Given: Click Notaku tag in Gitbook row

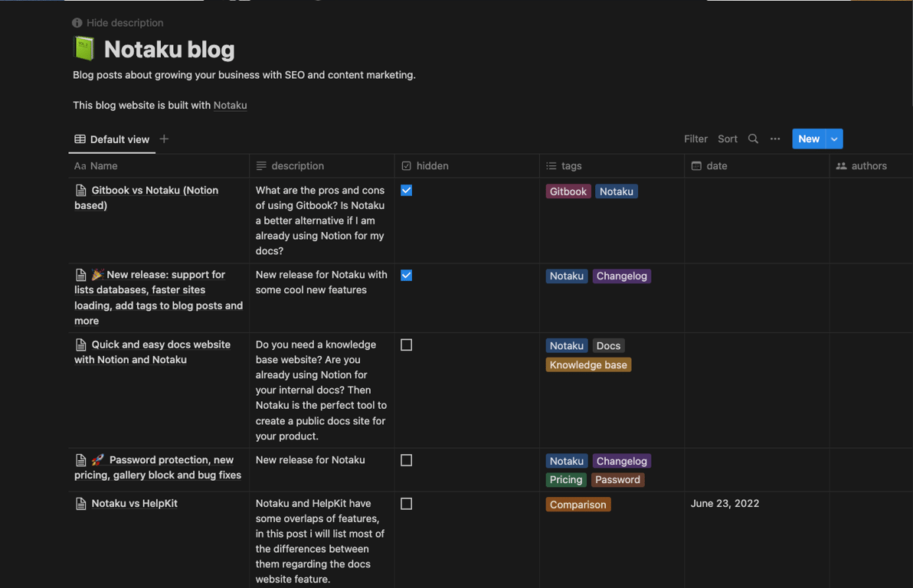Looking at the screenshot, I should 616,191.
